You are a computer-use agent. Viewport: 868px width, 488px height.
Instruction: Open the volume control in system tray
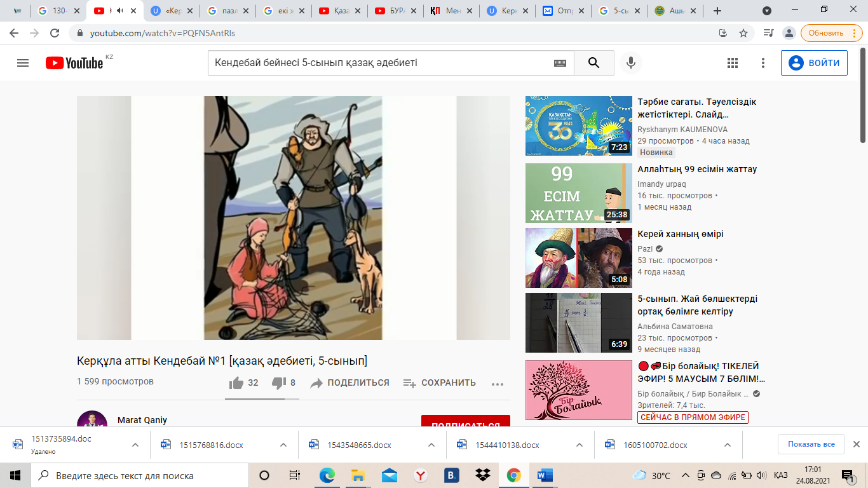tap(760, 475)
